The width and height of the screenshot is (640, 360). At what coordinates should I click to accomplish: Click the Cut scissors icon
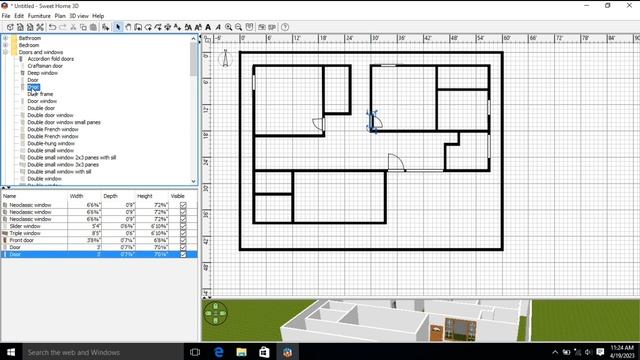pyautogui.click(x=73, y=27)
